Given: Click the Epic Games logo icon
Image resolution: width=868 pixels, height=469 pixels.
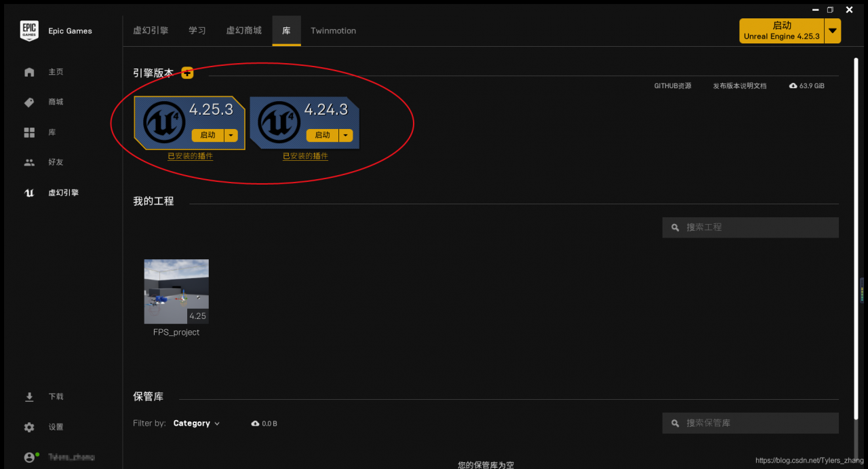Looking at the screenshot, I should (29, 31).
